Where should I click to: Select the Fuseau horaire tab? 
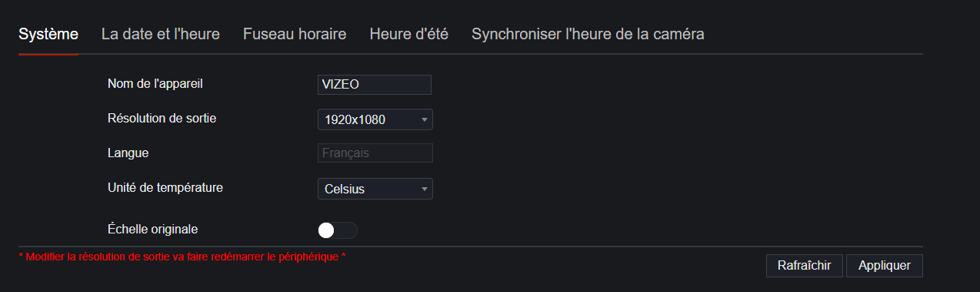295,35
